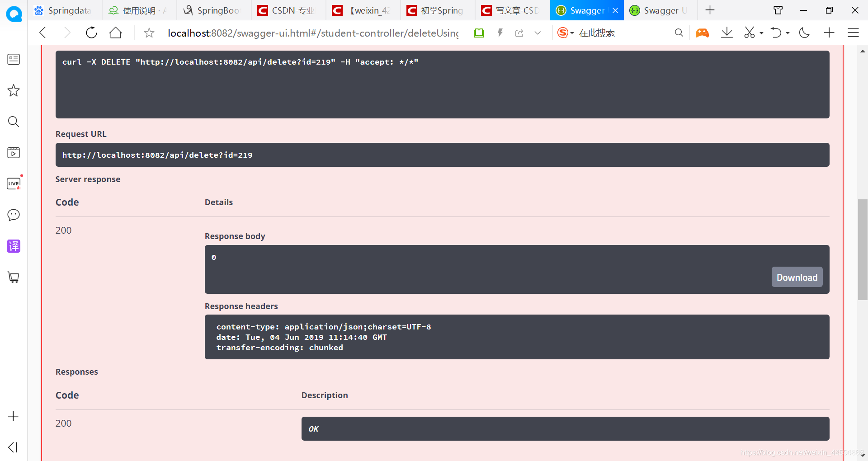
Task: Bookmark this page with the star
Action: 149,33
